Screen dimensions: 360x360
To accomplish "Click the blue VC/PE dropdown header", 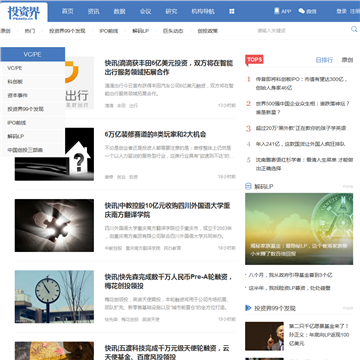I will click(x=33, y=54).
